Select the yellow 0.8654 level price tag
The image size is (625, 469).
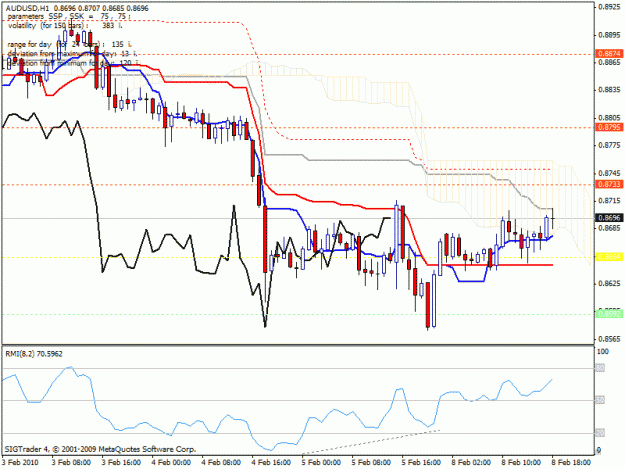point(609,257)
